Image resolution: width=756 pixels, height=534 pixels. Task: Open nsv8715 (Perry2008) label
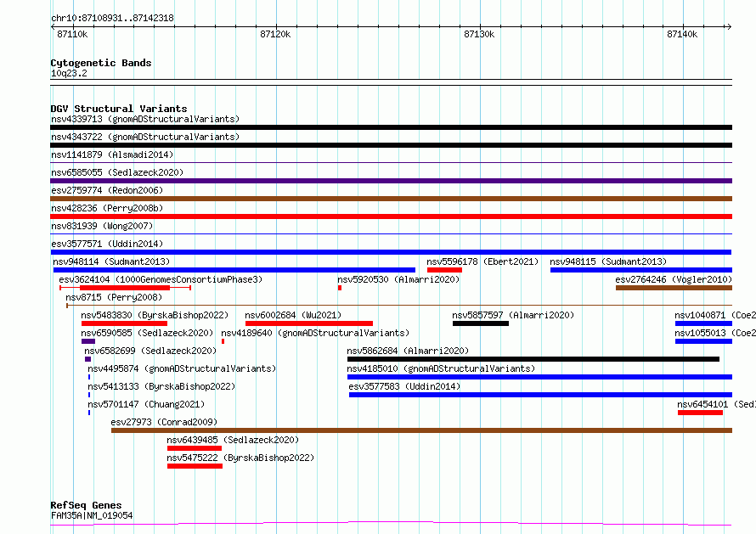[x=114, y=297]
